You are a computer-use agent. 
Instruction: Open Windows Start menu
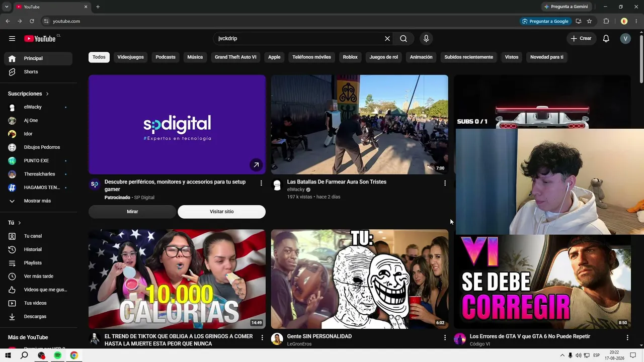click(8, 355)
